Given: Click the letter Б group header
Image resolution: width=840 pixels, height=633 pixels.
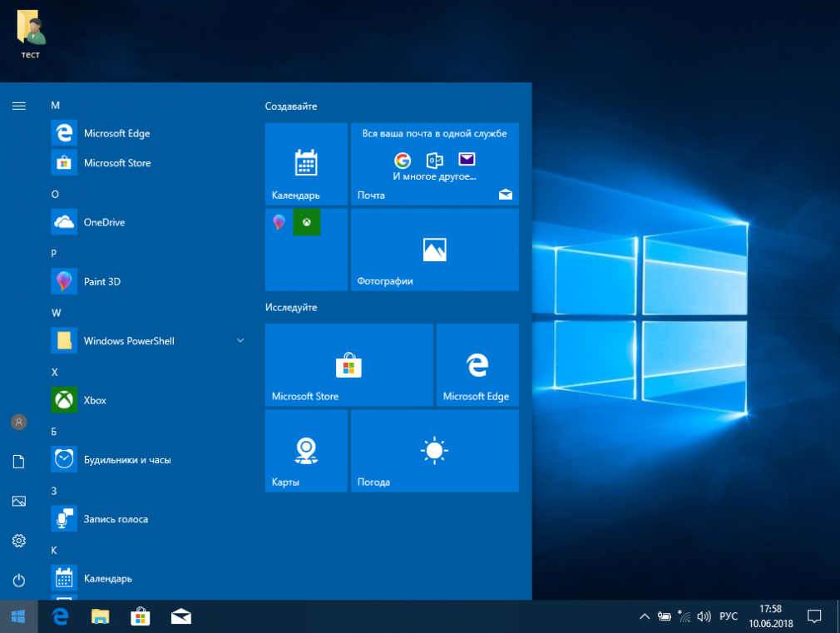Looking at the screenshot, I should (53, 432).
